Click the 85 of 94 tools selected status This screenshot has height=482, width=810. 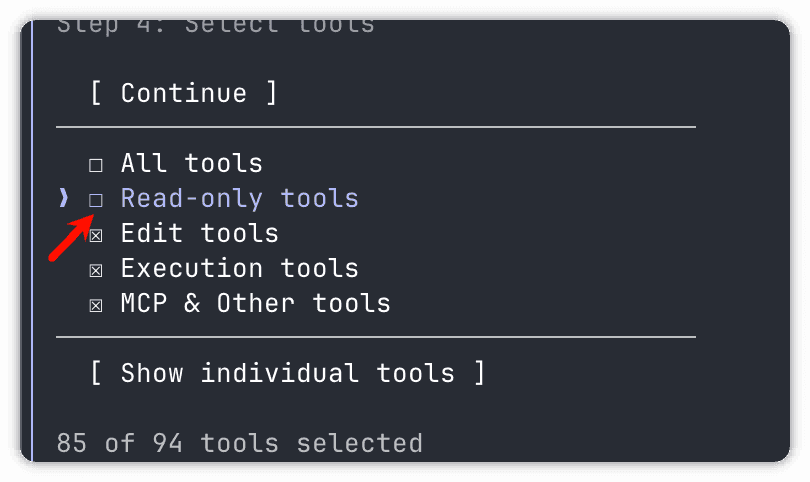pyautogui.click(x=239, y=443)
